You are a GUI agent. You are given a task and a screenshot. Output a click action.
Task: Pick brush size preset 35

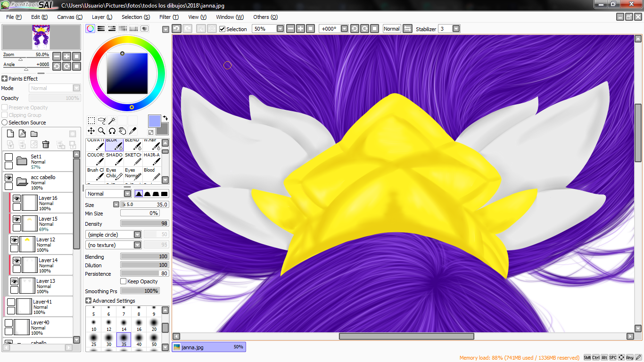[x=124, y=339]
